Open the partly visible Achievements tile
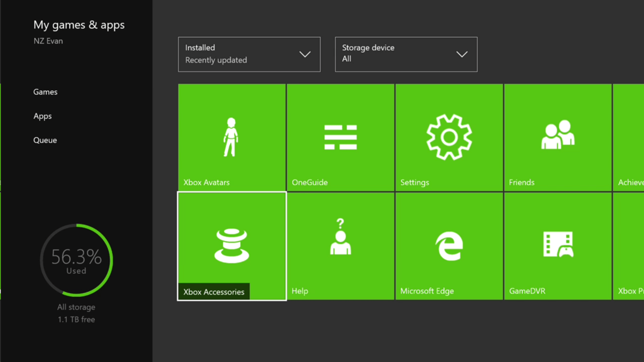 (628, 137)
